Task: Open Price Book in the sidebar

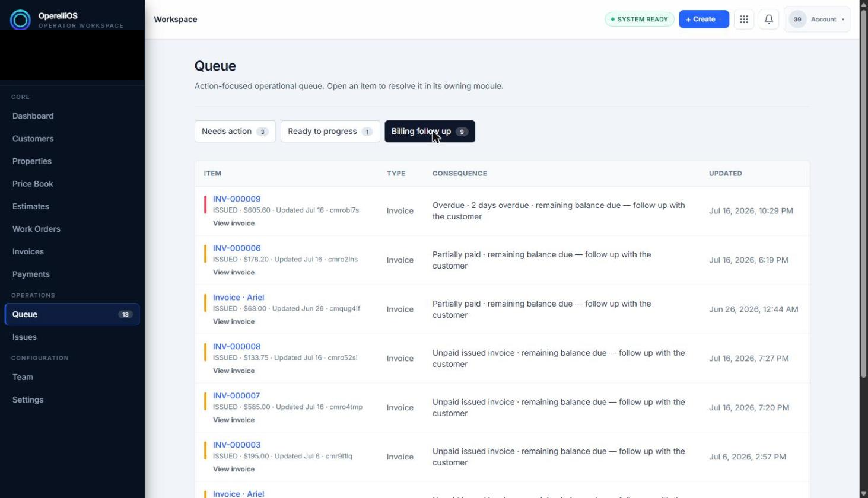Action: coord(72,184)
